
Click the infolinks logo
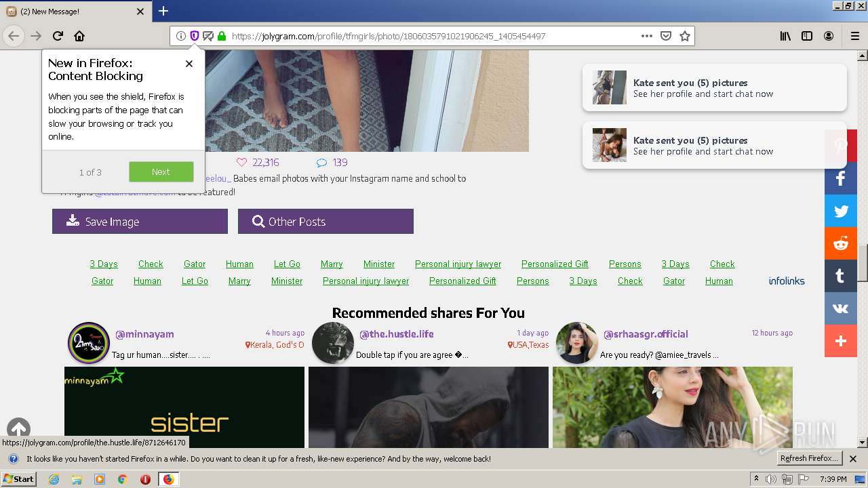tap(787, 281)
